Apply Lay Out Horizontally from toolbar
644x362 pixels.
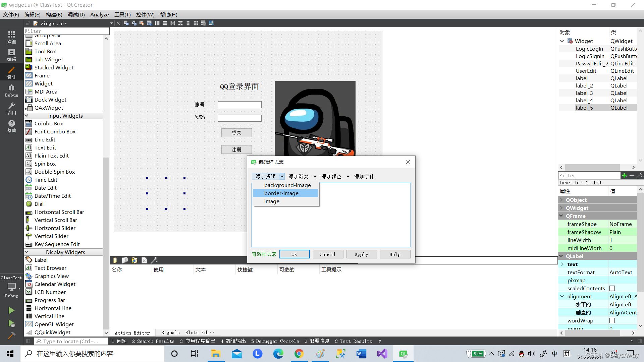tap(157, 23)
